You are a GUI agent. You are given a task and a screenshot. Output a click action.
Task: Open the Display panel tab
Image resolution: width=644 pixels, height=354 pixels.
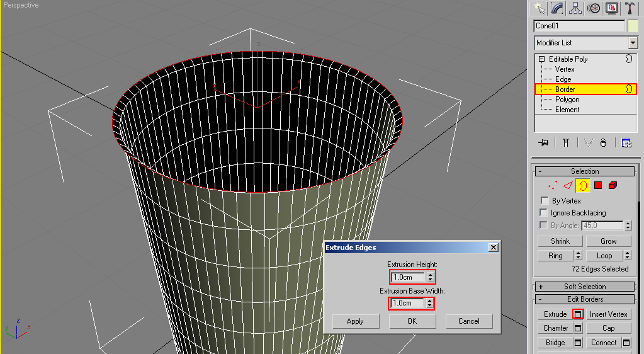pyautogui.click(x=612, y=8)
